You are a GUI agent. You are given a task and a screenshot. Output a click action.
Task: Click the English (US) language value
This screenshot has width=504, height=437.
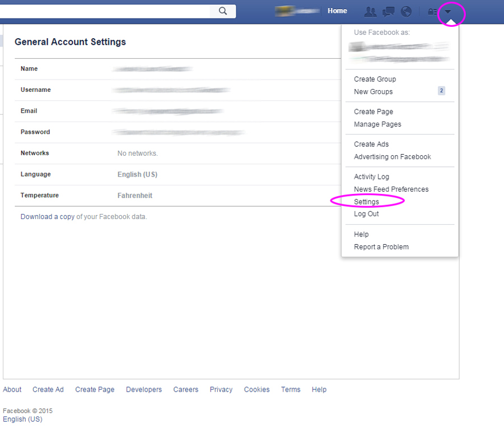pyautogui.click(x=137, y=174)
